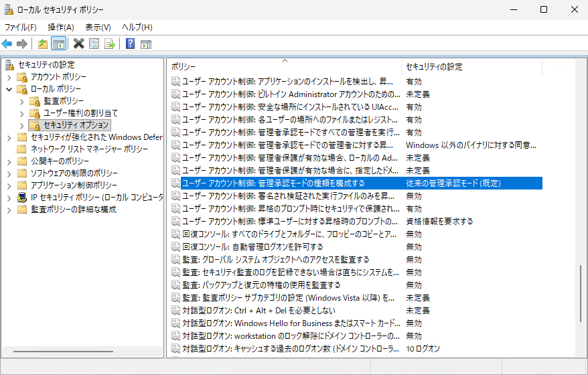Click the Forward arrow toolbar icon
This screenshot has height=375, width=588.
22,44
